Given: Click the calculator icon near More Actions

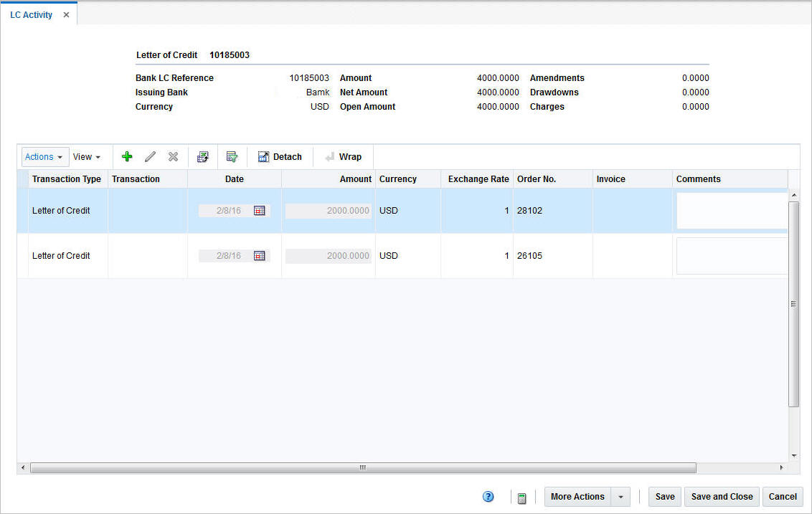Looking at the screenshot, I should point(522,498).
